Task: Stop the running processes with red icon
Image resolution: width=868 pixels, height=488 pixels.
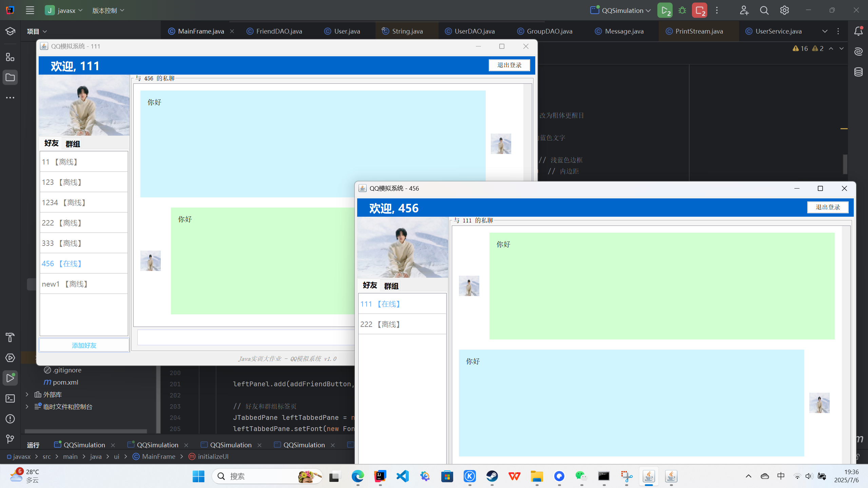Action: [x=699, y=11]
